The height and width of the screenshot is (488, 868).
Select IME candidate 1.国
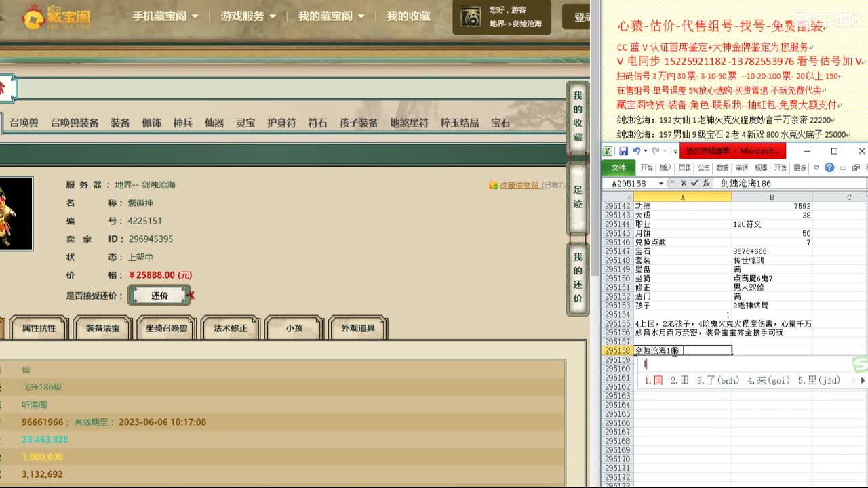pos(653,380)
